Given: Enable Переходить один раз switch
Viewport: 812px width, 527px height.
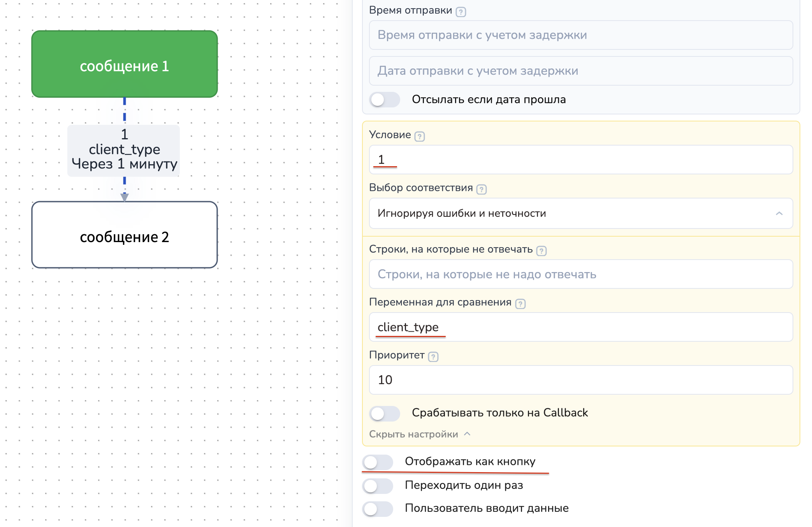Looking at the screenshot, I should click(x=377, y=486).
